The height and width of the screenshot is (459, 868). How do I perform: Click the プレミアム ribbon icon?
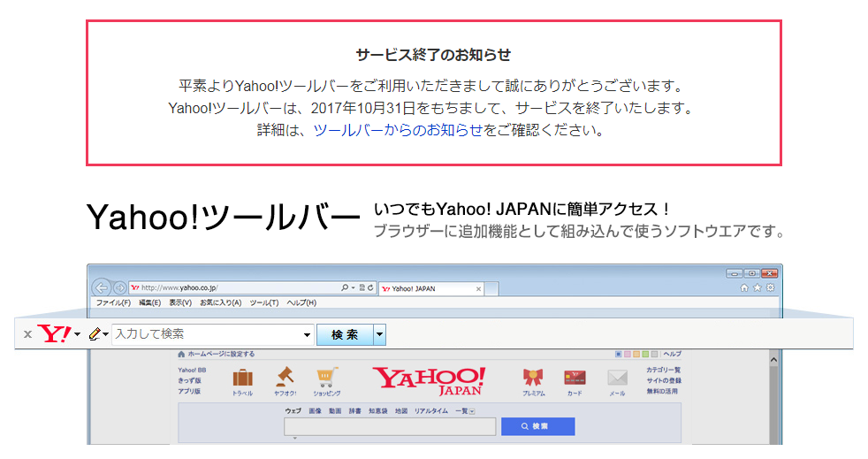coord(533,379)
